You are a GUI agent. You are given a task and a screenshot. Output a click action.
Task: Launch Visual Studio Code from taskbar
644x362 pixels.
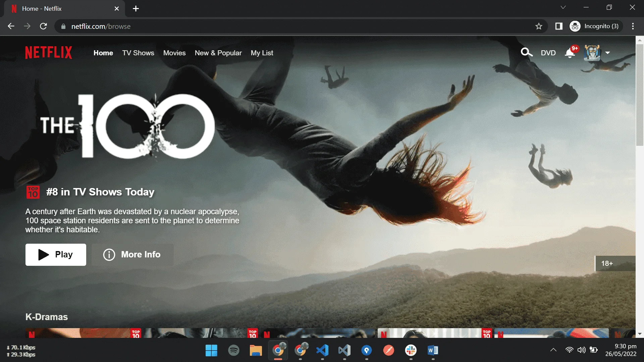click(x=322, y=351)
